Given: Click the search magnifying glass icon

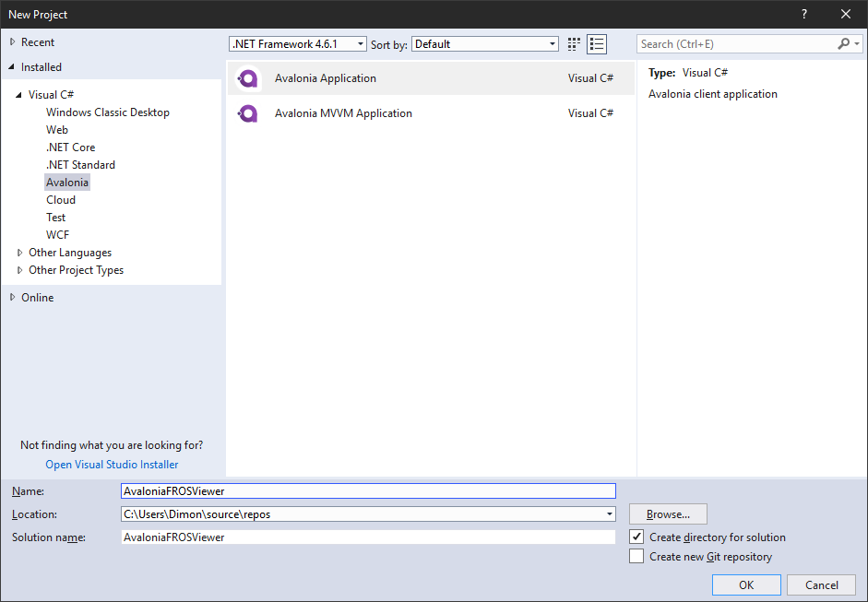Looking at the screenshot, I should pos(844,43).
